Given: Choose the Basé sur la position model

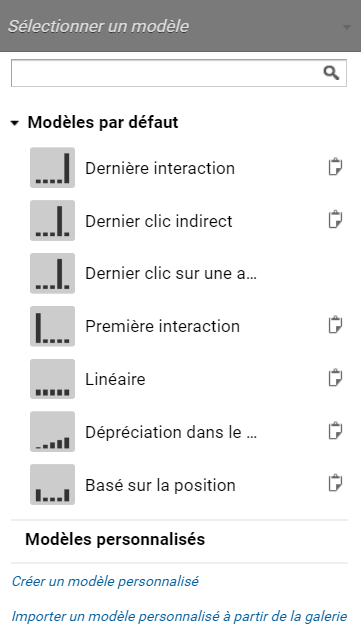Looking at the screenshot, I should [x=160, y=485].
